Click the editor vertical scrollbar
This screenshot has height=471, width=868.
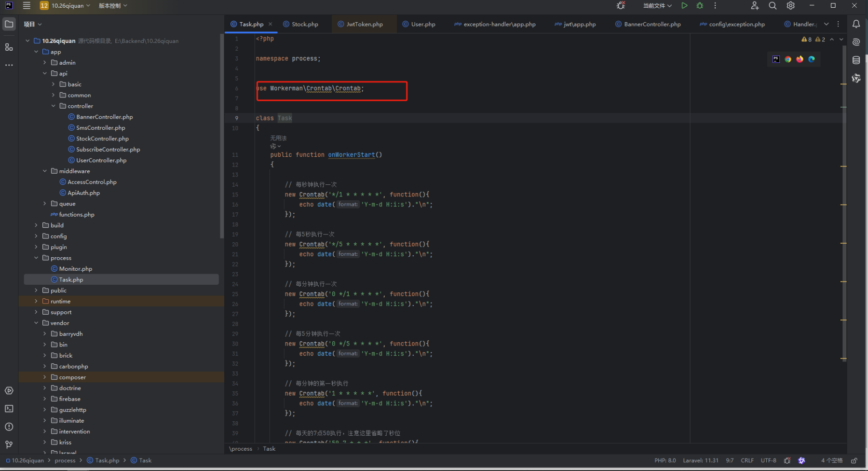tap(844, 203)
